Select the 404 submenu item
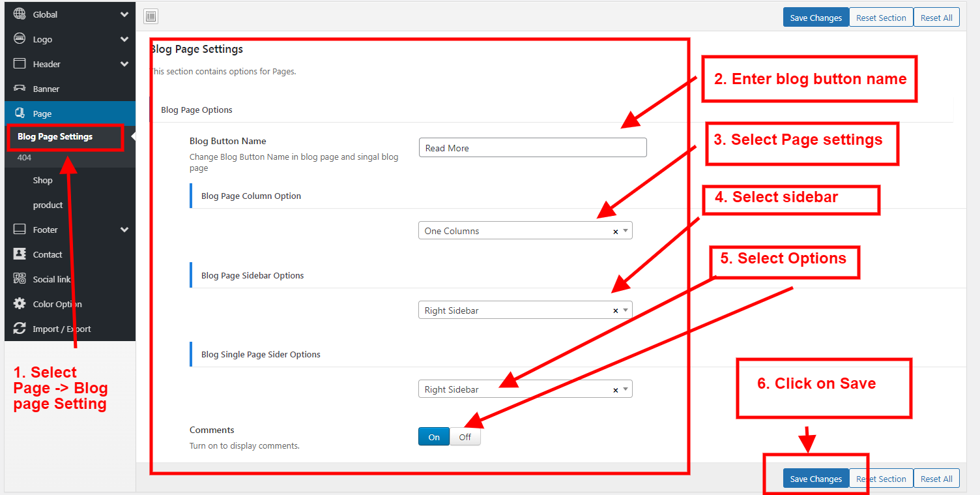 (x=25, y=158)
